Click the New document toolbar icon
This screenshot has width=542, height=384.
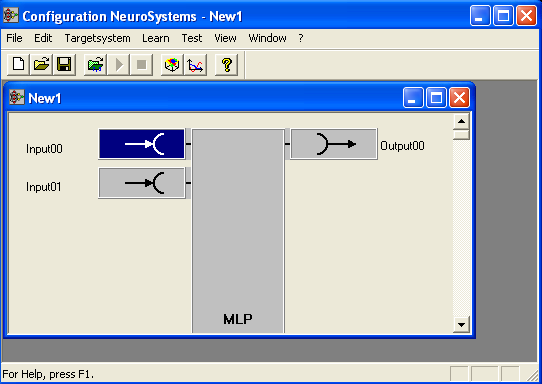pyautogui.click(x=18, y=64)
